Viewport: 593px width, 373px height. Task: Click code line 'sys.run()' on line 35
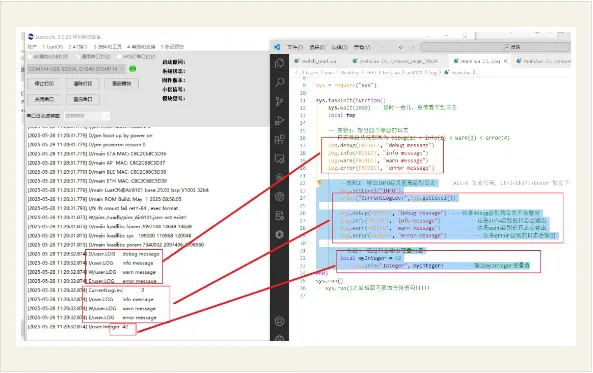click(x=329, y=281)
